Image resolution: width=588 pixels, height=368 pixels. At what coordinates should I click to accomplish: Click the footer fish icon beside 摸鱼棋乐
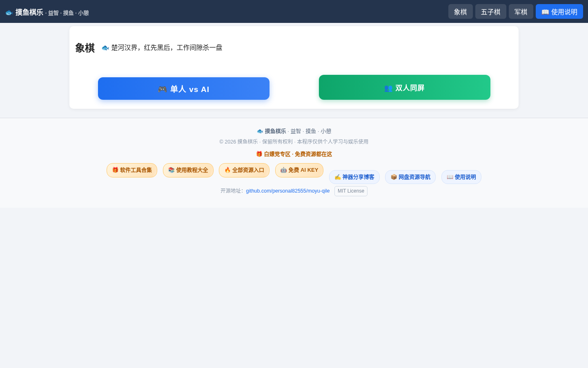260,131
